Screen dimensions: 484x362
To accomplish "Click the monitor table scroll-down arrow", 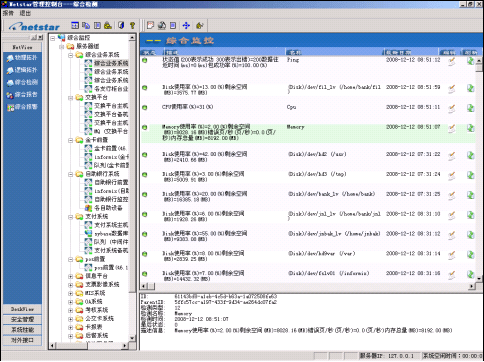I will 479,278.
